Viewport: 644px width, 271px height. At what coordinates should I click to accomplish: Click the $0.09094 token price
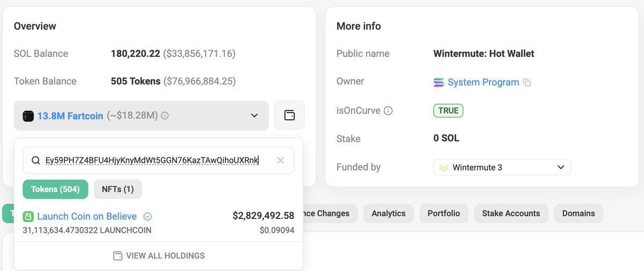coord(277,230)
